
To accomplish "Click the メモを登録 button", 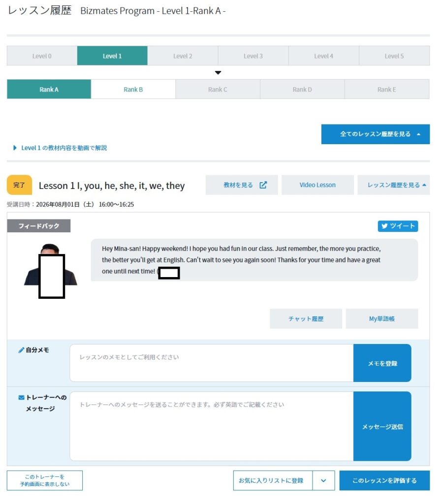I will (x=382, y=363).
